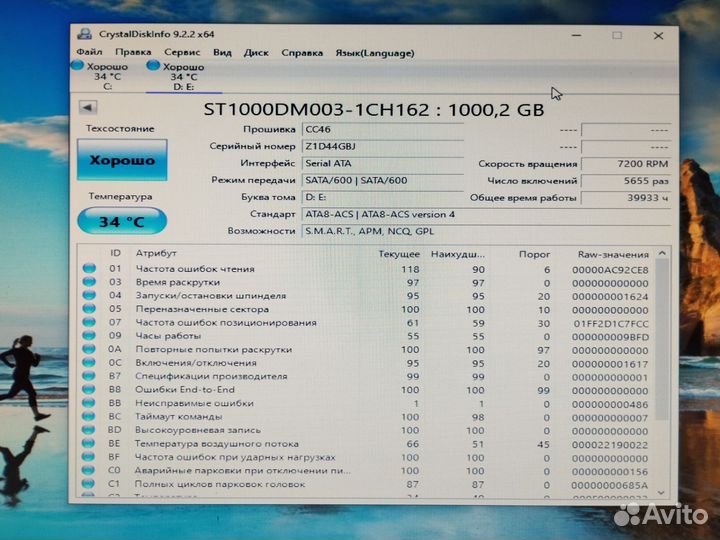Open the Вид menu
This screenshot has width=720, height=540.
coord(222,52)
